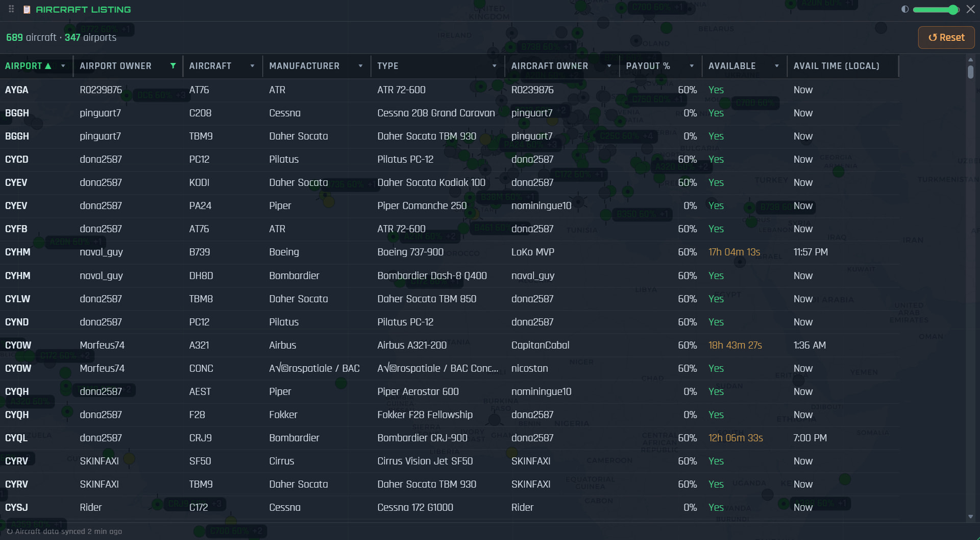Open the Aircraft Owner column dropdown arrow
This screenshot has width=980, height=540.
(609, 66)
